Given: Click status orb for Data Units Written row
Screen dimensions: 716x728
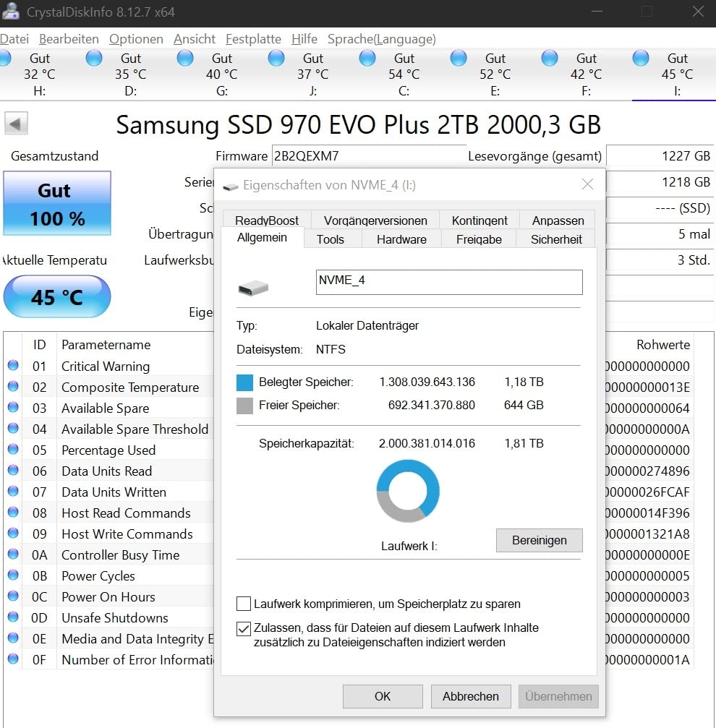Looking at the screenshot, I should click(x=13, y=491).
